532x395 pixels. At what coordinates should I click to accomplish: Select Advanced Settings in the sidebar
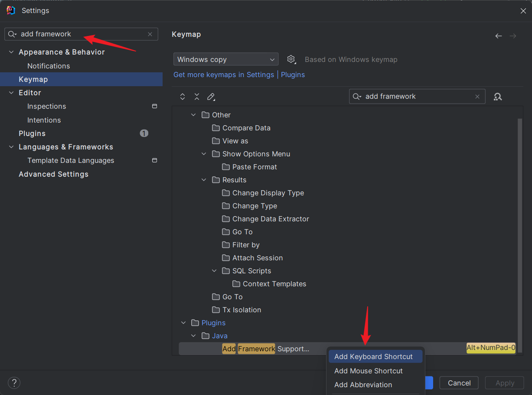(x=53, y=174)
